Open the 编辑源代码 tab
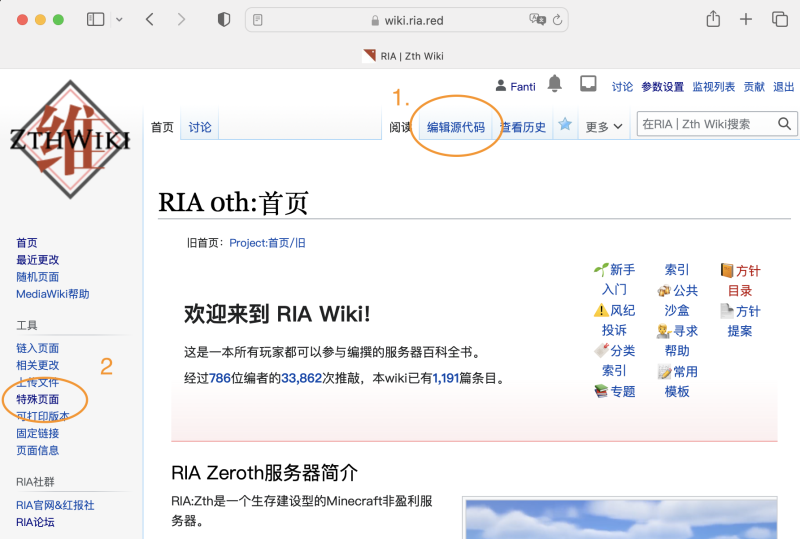This screenshot has height=539, width=800. coord(456,127)
